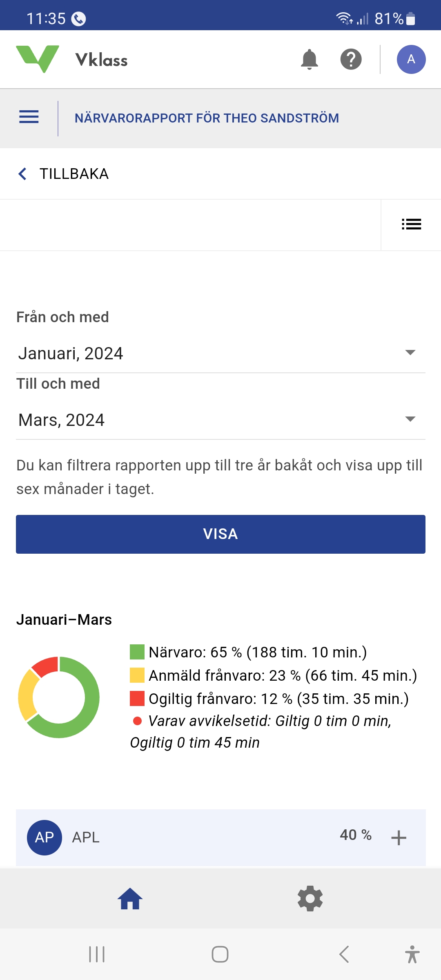Open settings gear in bottom bar
This screenshot has width=441, height=980.
[x=310, y=899]
